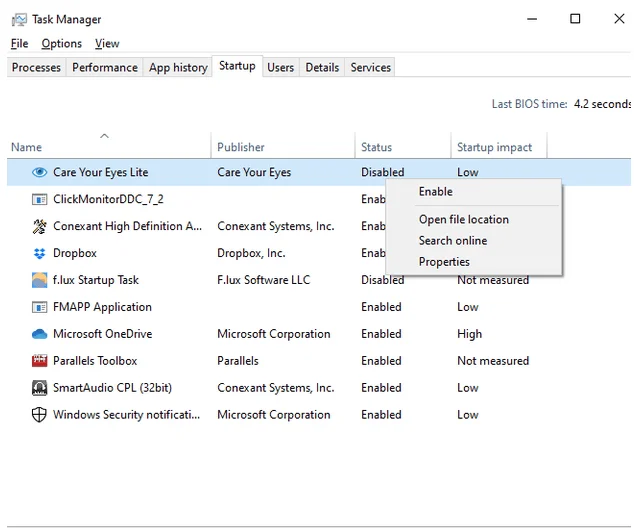Select the Startup tab

point(237,66)
